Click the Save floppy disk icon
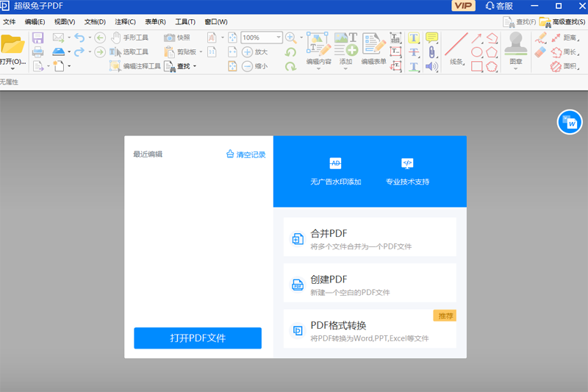Viewport: 588px width, 392px height. click(x=37, y=38)
